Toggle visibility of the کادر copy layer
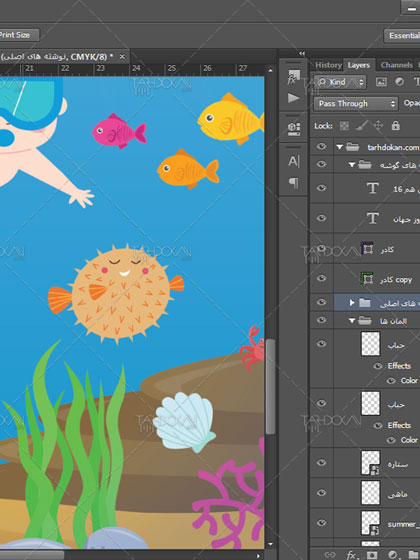 pos(321,278)
